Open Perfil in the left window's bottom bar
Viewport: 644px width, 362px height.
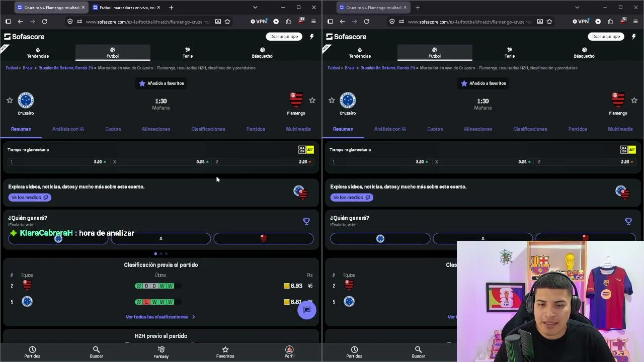pos(289,352)
